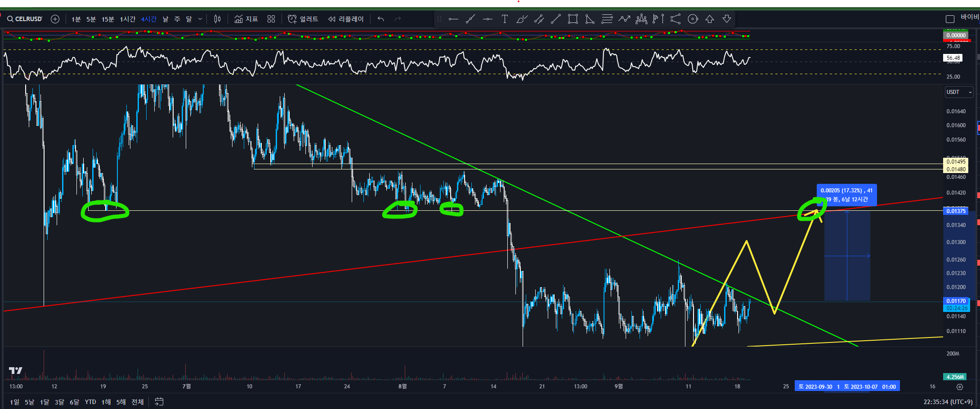The width and height of the screenshot is (980, 409).
Task: Set range to YTD
Action: pos(90,402)
